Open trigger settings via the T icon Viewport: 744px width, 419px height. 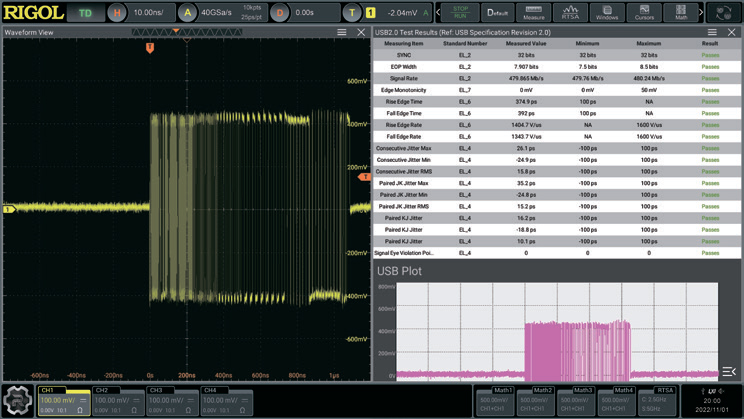(x=352, y=13)
